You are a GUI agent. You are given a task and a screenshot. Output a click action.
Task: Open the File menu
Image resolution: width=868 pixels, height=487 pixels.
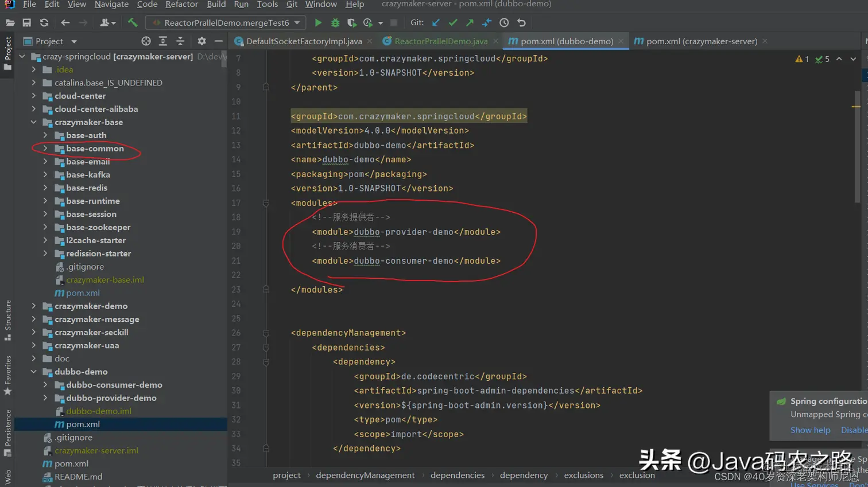[29, 4]
